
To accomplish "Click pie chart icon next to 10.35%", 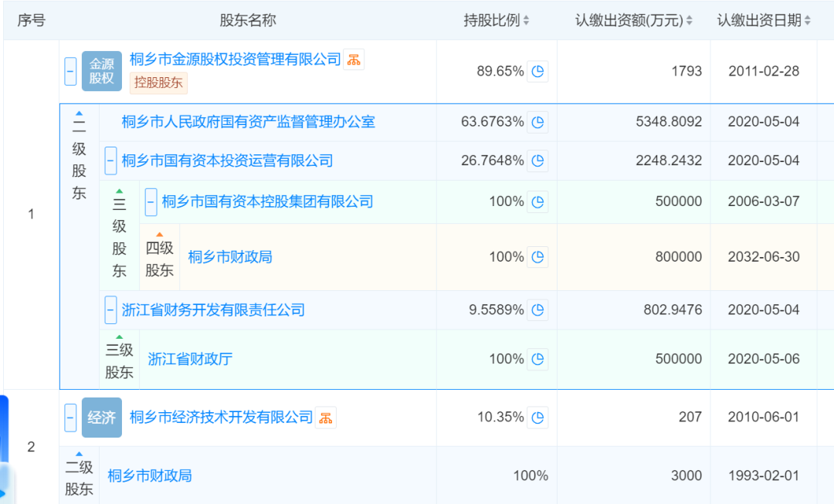I will coord(537,418).
